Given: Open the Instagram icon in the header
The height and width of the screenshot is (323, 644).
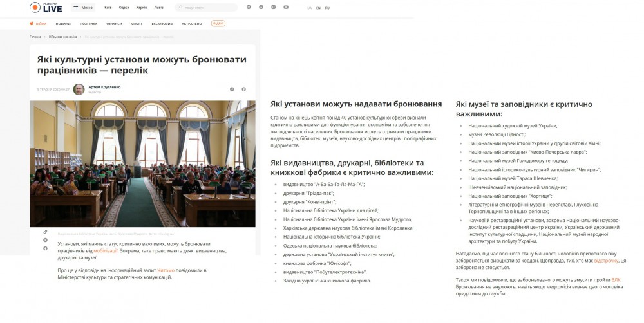Looking at the screenshot, I should (x=273, y=7).
